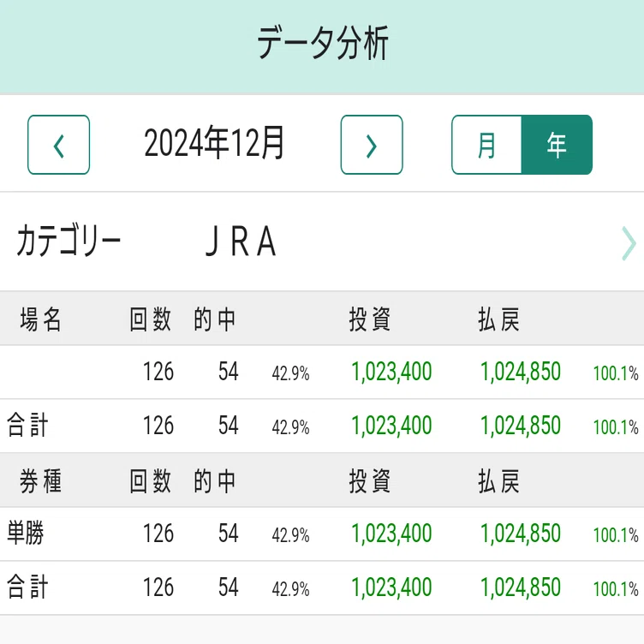Select the JRA category value
Image resolution: width=644 pixels, height=644 pixels.
(241, 241)
